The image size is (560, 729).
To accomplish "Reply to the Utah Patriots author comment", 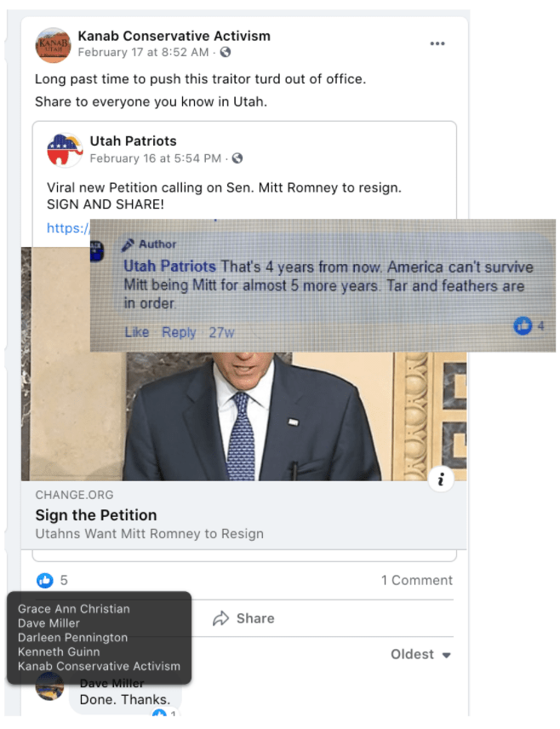I will [x=179, y=332].
